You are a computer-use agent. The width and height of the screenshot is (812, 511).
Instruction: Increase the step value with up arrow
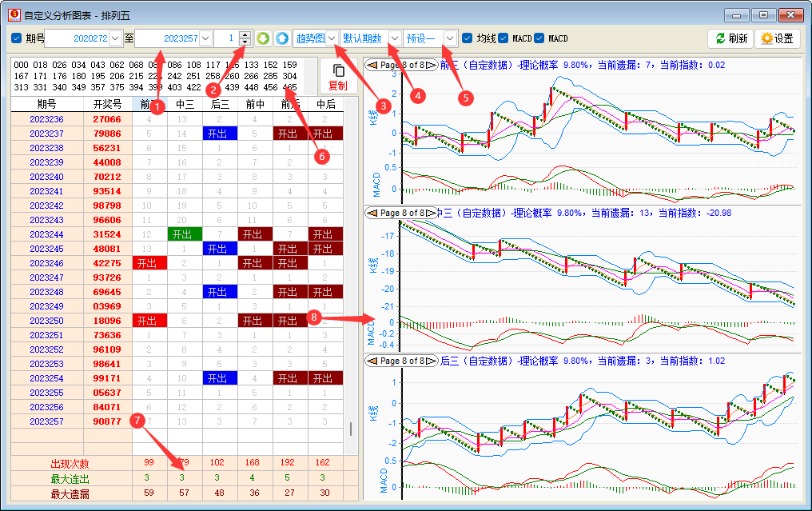click(x=245, y=34)
